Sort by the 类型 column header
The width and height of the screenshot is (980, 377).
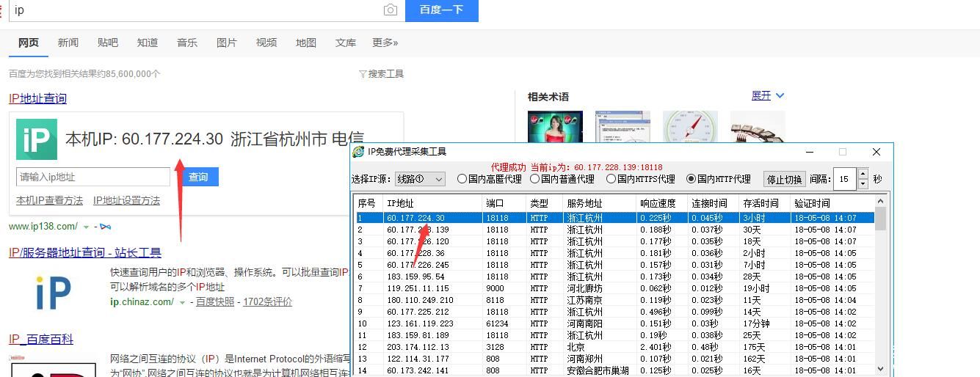[545, 203]
